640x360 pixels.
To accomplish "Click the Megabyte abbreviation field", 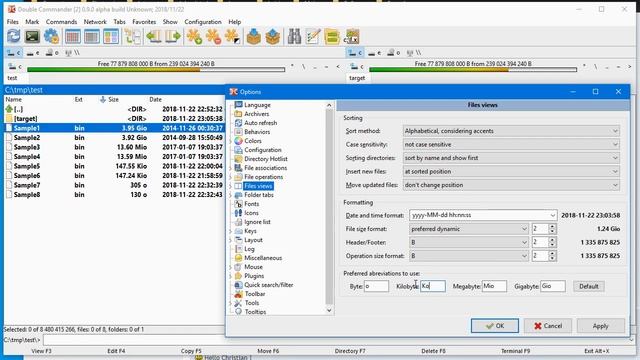I will (x=494, y=286).
